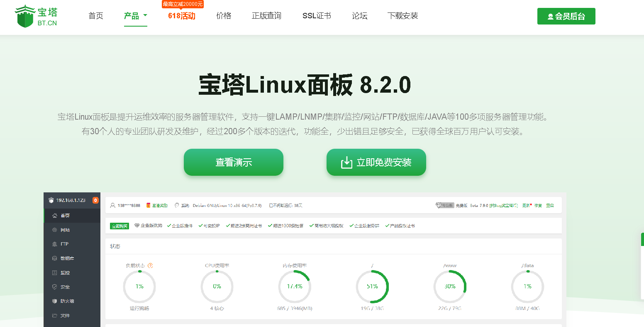
Task: Select the 网站 globe icon in sidebar
Action: [x=55, y=230]
